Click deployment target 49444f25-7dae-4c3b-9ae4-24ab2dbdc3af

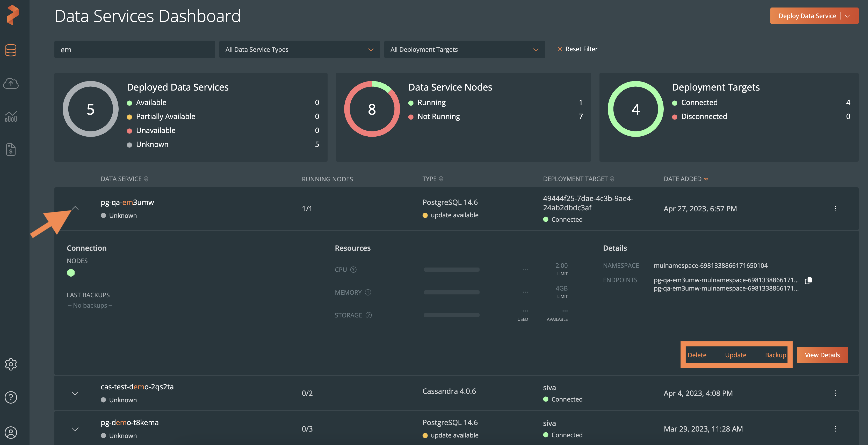(x=588, y=203)
